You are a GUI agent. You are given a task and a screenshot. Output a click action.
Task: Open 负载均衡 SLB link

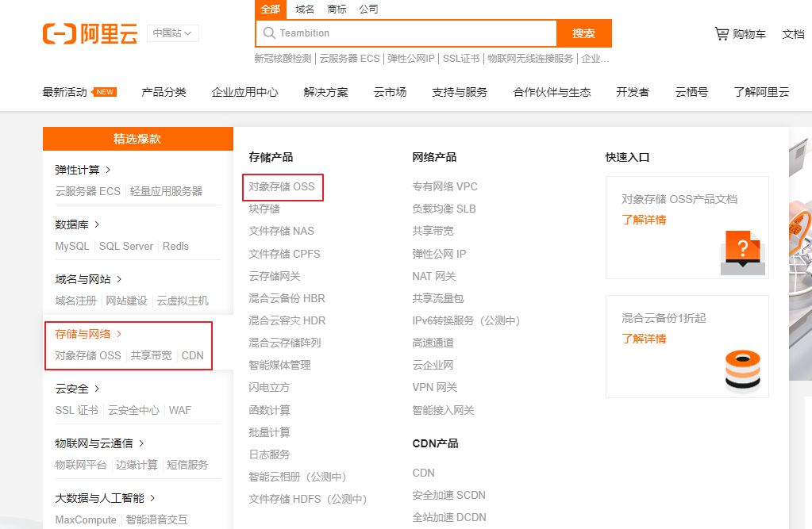444,209
